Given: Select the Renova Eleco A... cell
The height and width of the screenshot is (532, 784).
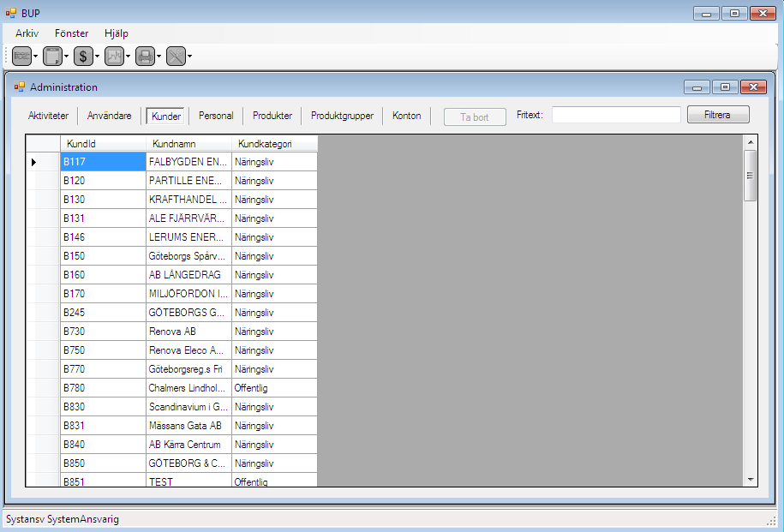Looking at the screenshot, I should point(189,350).
